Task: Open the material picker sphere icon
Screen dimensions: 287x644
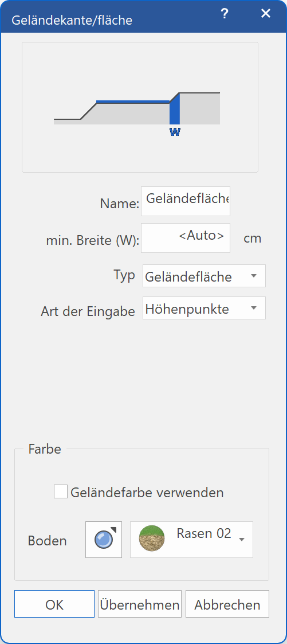Action: click(103, 539)
